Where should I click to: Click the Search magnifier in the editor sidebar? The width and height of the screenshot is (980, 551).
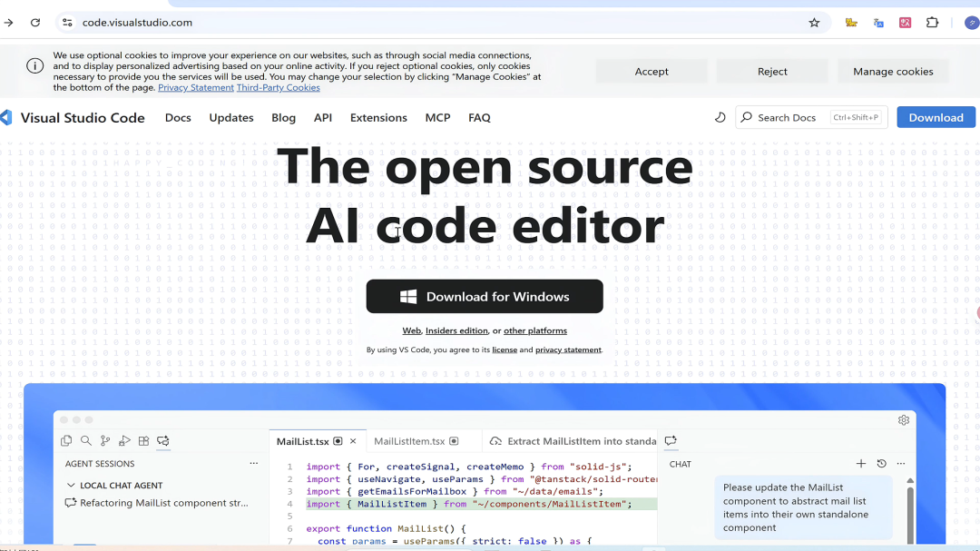coord(85,441)
